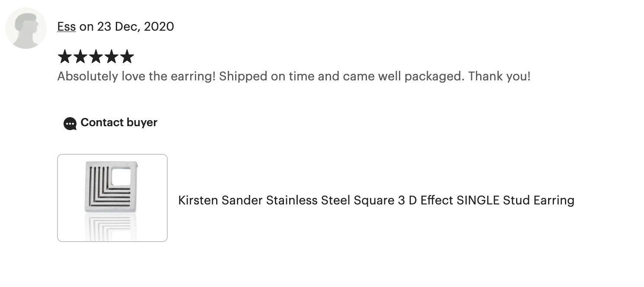Viewport: 644px width, 287px height.
Task: Click the square cutout hole in the earring image
Action: tap(121, 177)
